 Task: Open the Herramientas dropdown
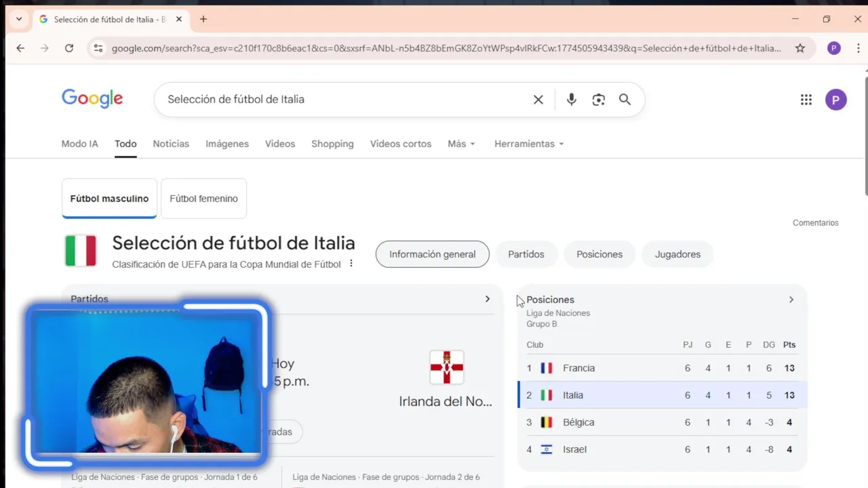(529, 144)
